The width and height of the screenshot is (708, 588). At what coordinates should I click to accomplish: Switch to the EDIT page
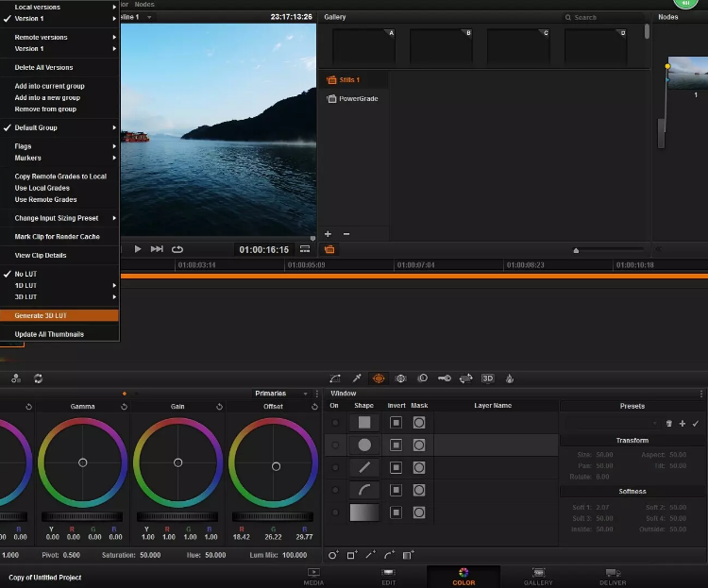(388, 577)
